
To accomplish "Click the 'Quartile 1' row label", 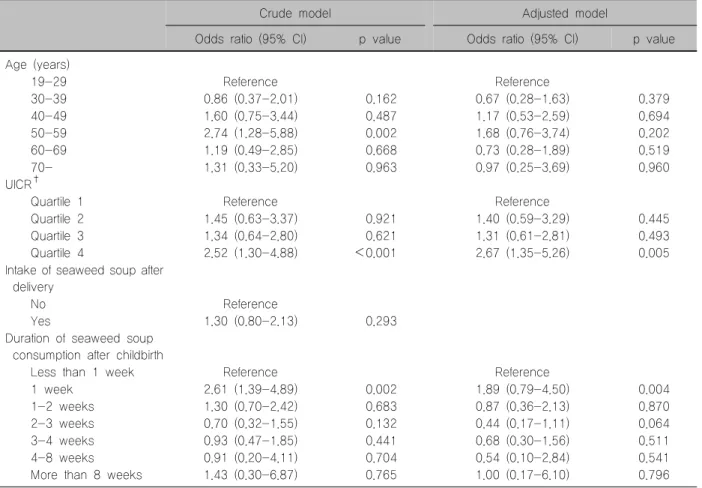I will (x=57, y=201).
